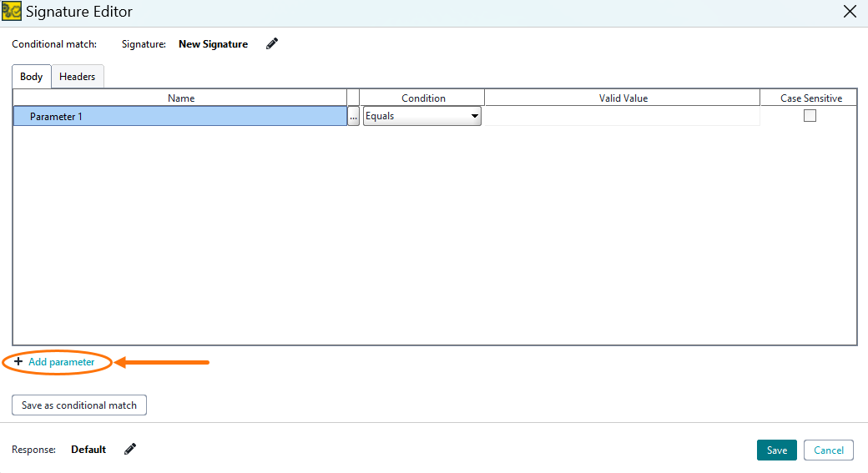Click the Save button
Screen dimensions: 868x473
(777, 450)
